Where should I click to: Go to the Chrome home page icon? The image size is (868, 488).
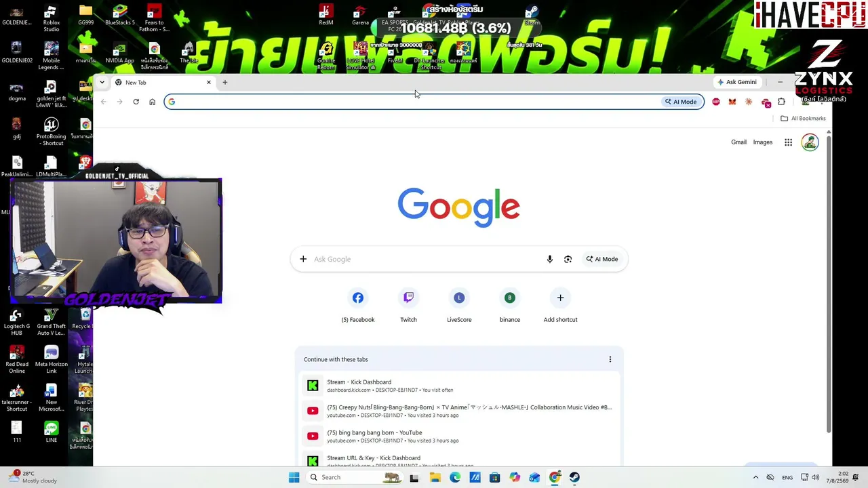click(x=152, y=102)
